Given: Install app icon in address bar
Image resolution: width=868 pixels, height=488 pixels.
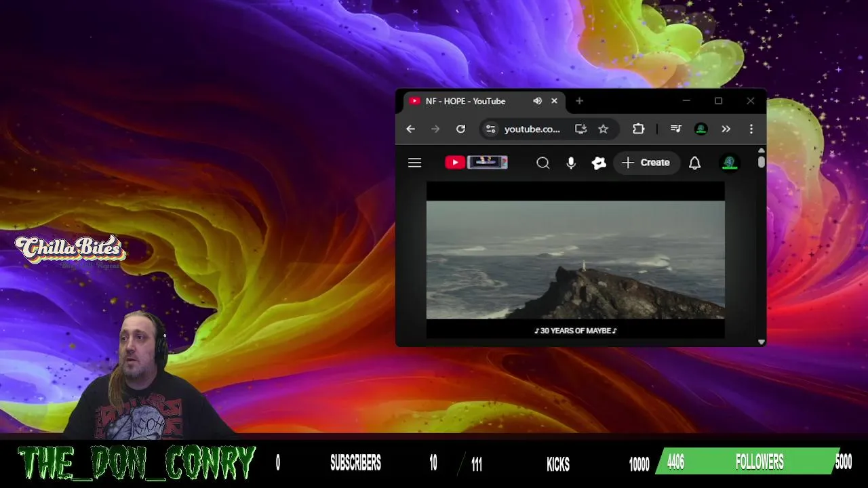Looking at the screenshot, I should click(580, 129).
